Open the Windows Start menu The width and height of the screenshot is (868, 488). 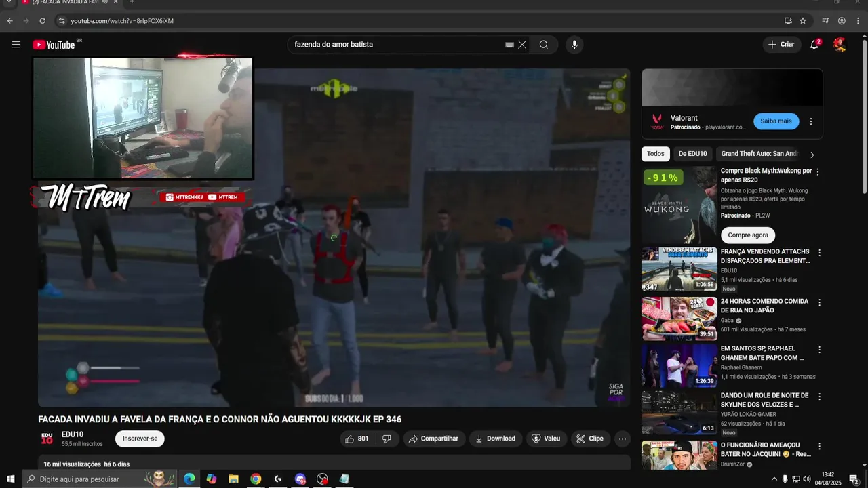[x=11, y=479]
